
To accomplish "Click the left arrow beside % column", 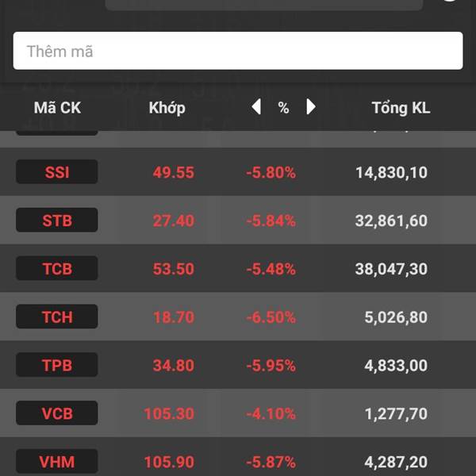I will (256, 107).
